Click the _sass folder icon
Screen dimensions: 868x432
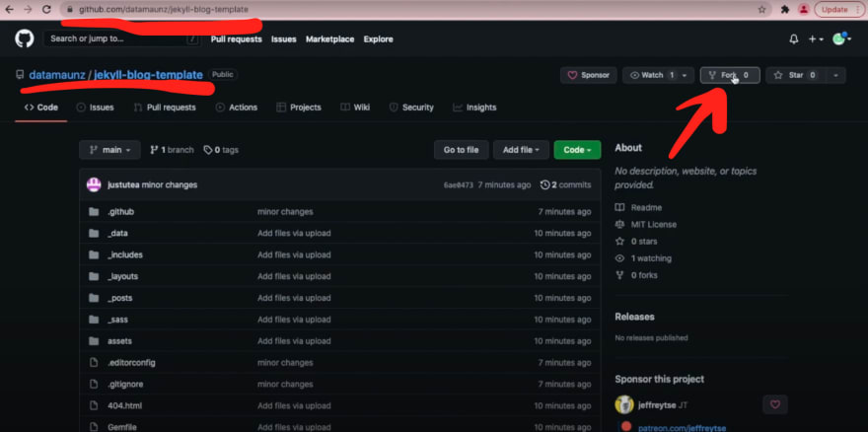pos(94,320)
